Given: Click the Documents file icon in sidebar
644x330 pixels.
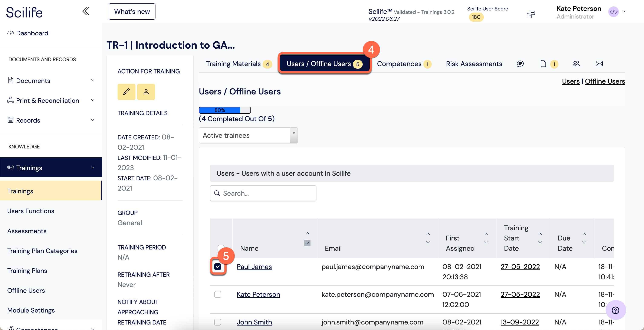Looking at the screenshot, I should (10, 80).
